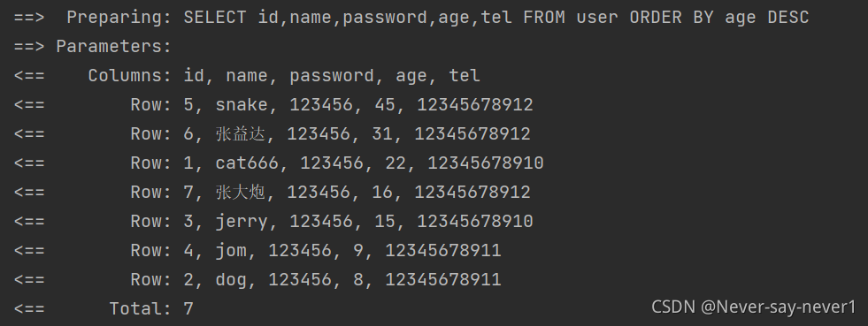Image resolution: width=868 pixels, height=326 pixels.
Task: Click the ORDER BY age DESC text
Action: click(719, 18)
